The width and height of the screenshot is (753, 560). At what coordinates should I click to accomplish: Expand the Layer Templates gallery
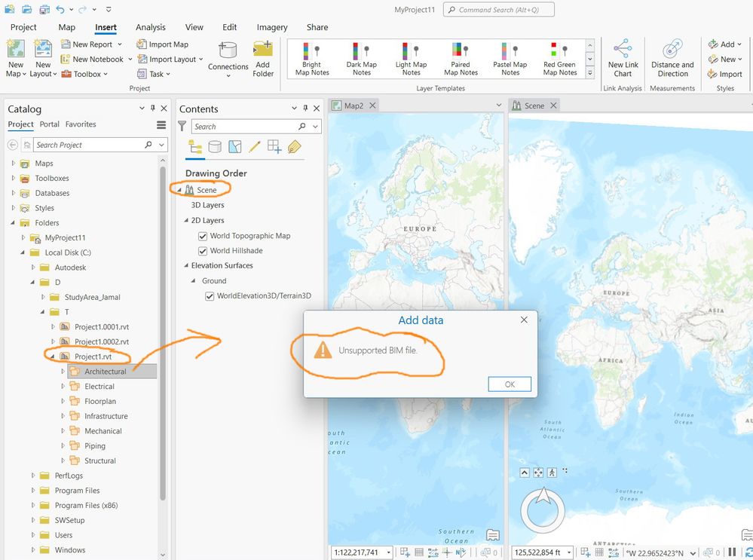tap(590, 73)
